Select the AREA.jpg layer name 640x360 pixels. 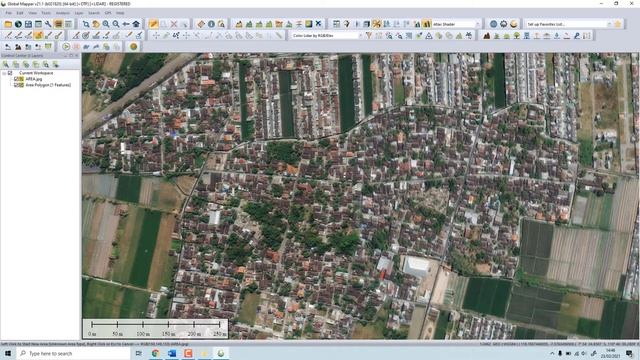(x=33, y=79)
